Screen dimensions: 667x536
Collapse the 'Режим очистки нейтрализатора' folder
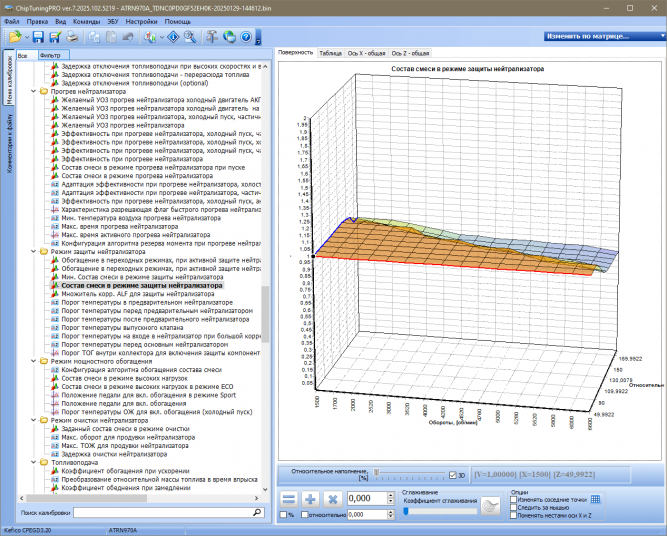pyautogui.click(x=34, y=420)
